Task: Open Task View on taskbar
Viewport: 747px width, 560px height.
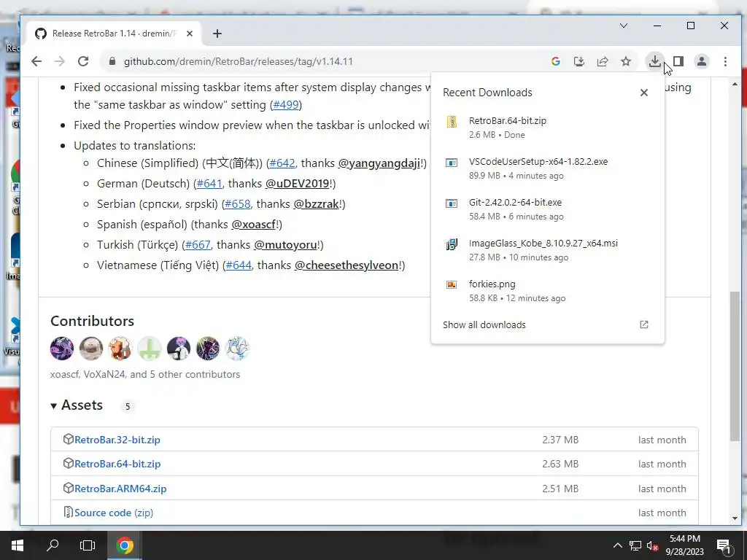Action: pos(88,545)
